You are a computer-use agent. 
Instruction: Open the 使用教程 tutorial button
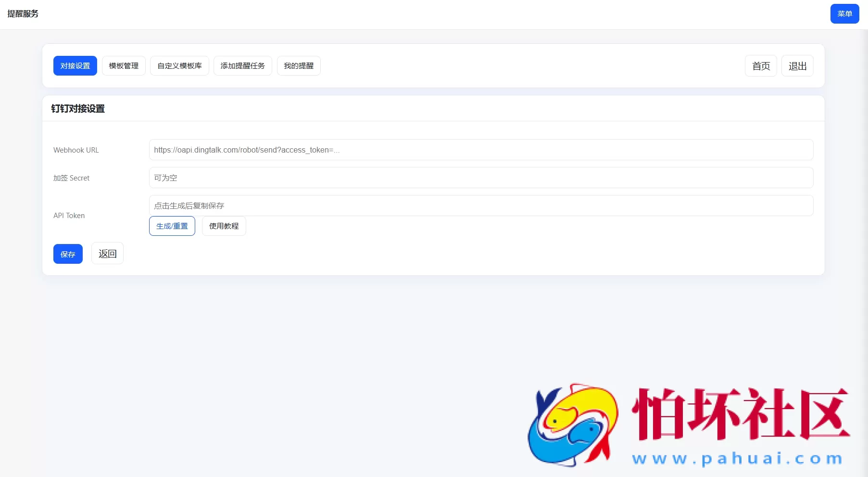pos(224,226)
